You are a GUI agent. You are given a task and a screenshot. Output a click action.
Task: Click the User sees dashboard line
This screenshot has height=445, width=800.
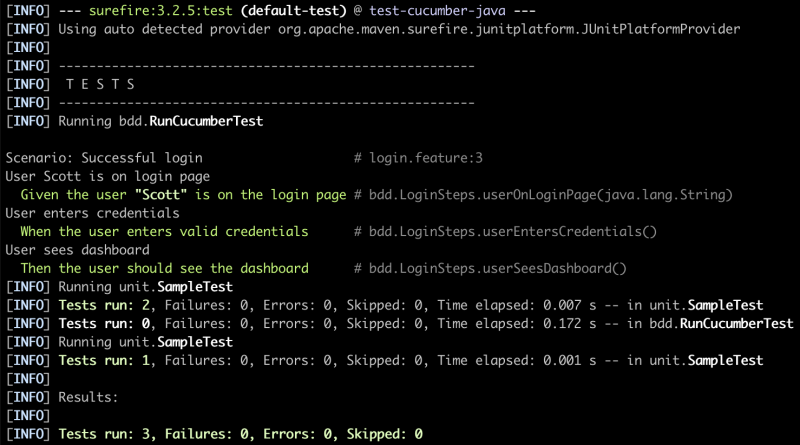(77, 250)
